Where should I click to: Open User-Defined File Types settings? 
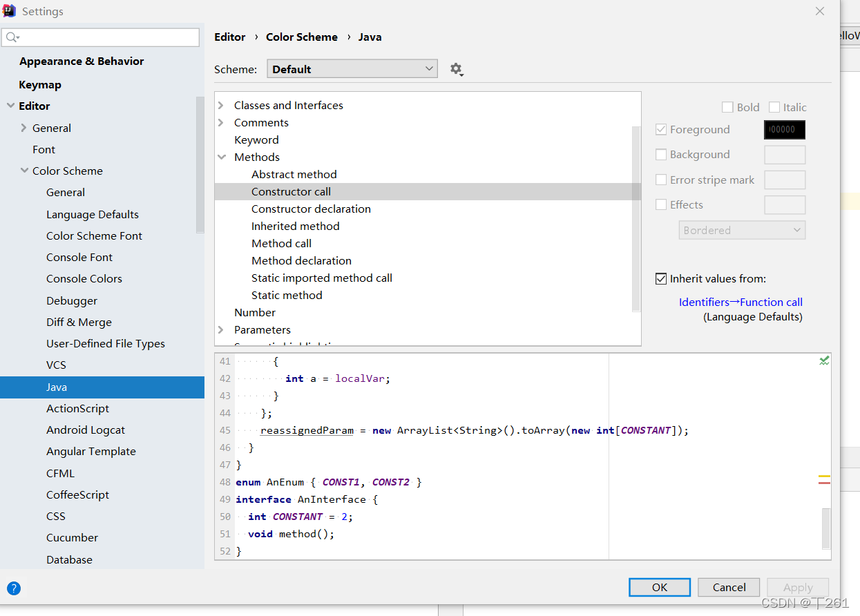coord(106,343)
